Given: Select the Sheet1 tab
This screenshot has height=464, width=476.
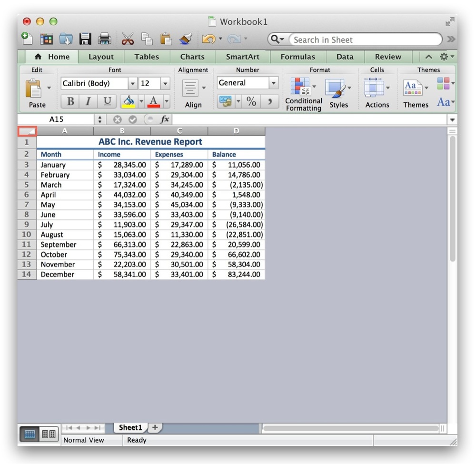Looking at the screenshot, I should pyautogui.click(x=130, y=427).
